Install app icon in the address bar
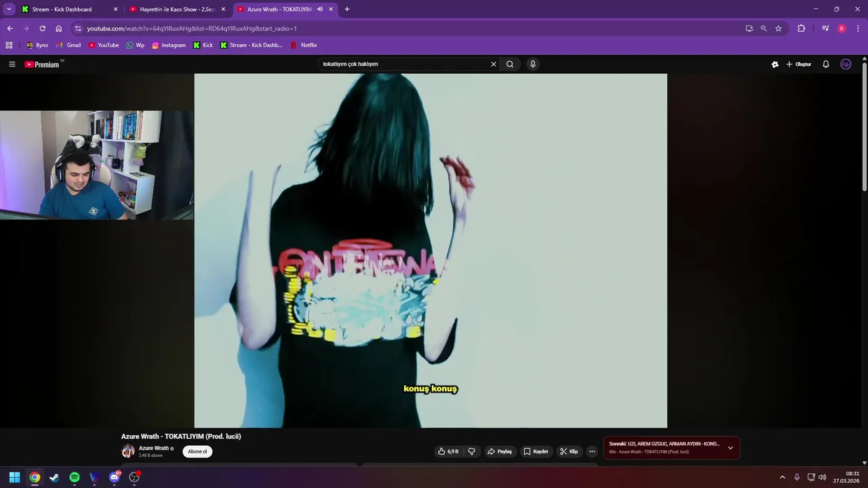 point(749,28)
